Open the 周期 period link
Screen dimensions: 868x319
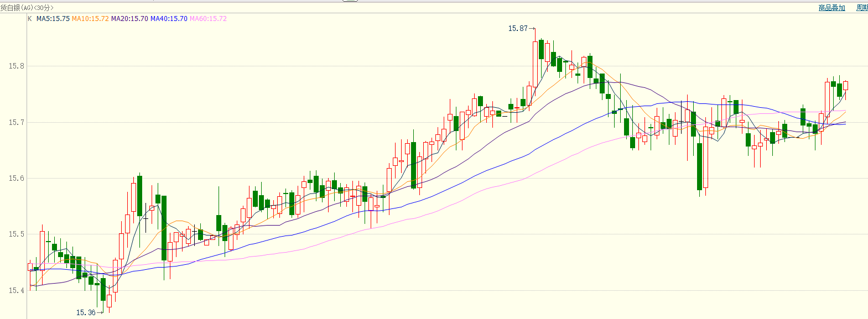[x=862, y=8]
